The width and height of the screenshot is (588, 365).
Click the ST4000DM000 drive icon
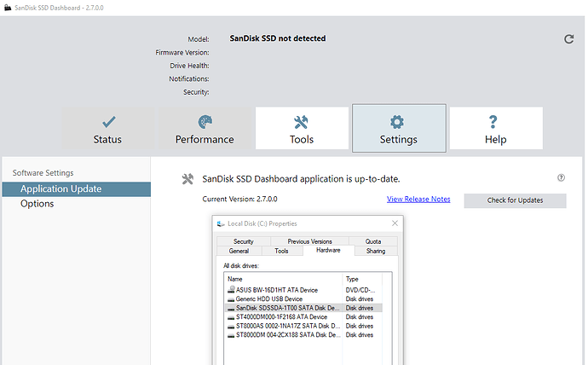[231, 317]
